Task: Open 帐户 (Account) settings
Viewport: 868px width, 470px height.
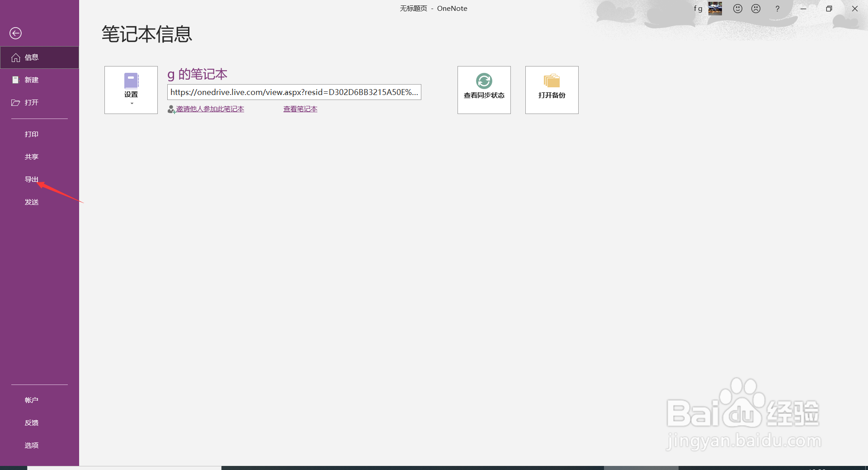Action: coord(39,400)
